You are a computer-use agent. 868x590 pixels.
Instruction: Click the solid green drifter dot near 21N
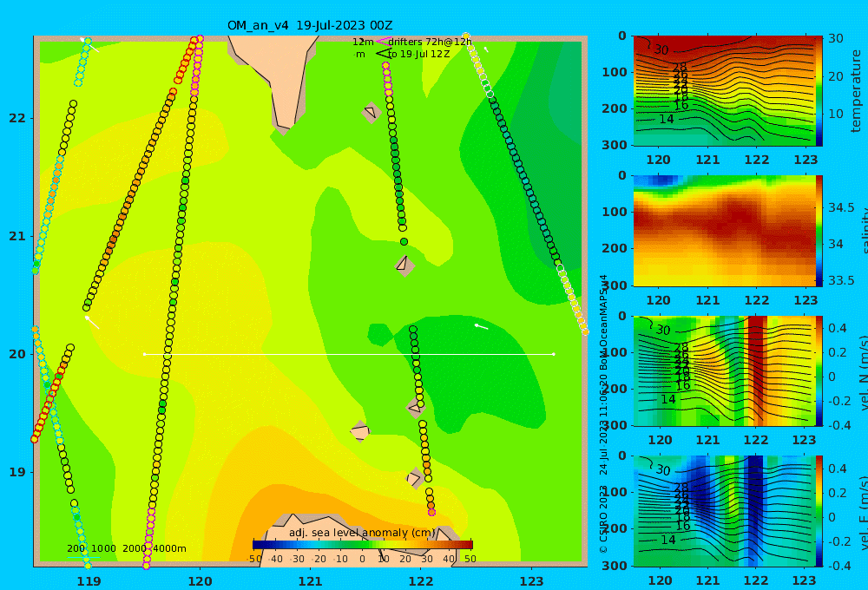coord(404,242)
